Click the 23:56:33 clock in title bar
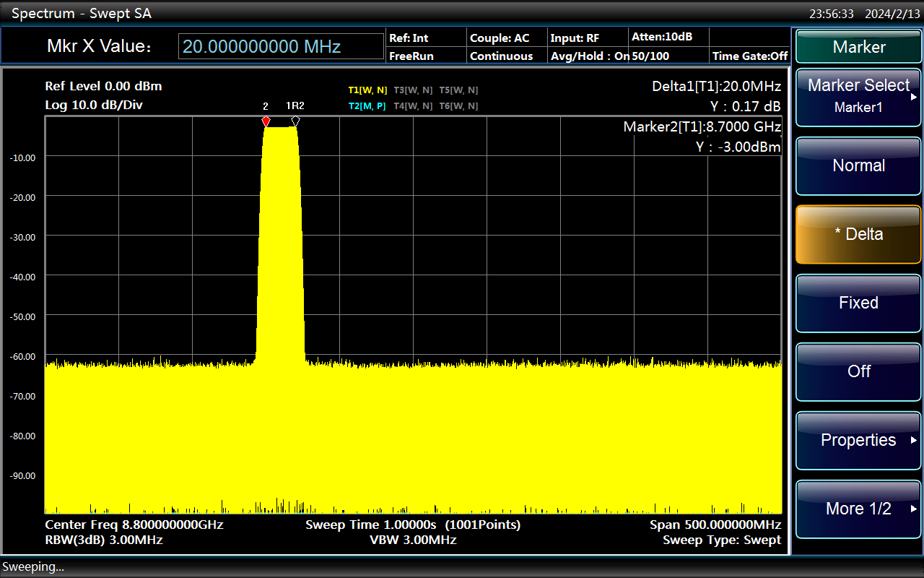 tap(832, 14)
